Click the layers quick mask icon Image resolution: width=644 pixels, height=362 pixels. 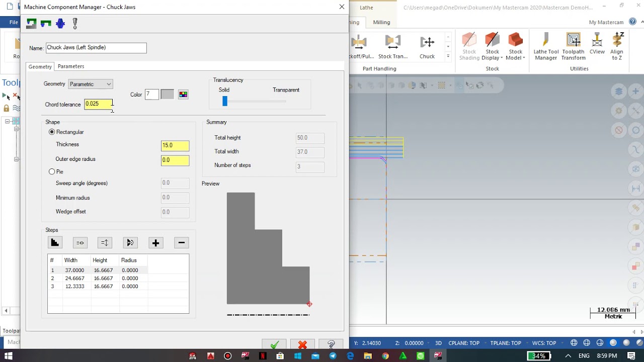(x=619, y=92)
